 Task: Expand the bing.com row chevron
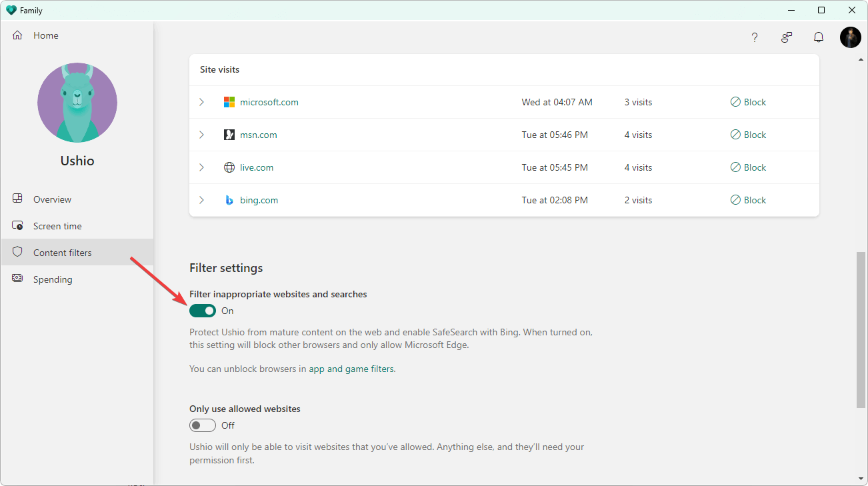(x=201, y=200)
